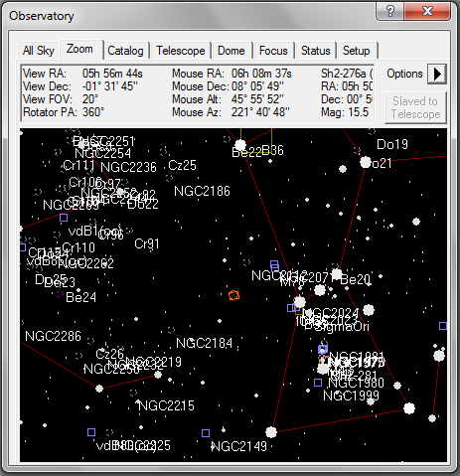Select the Telescope tab

tap(181, 51)
